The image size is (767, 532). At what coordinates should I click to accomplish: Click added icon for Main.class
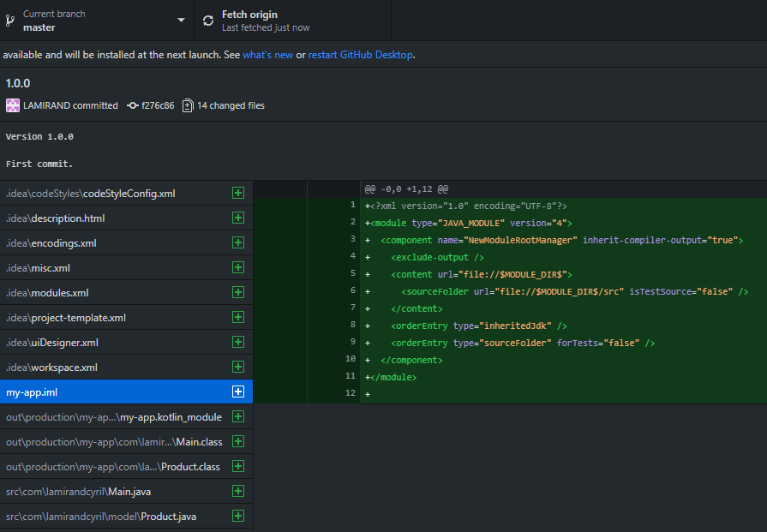238,441
